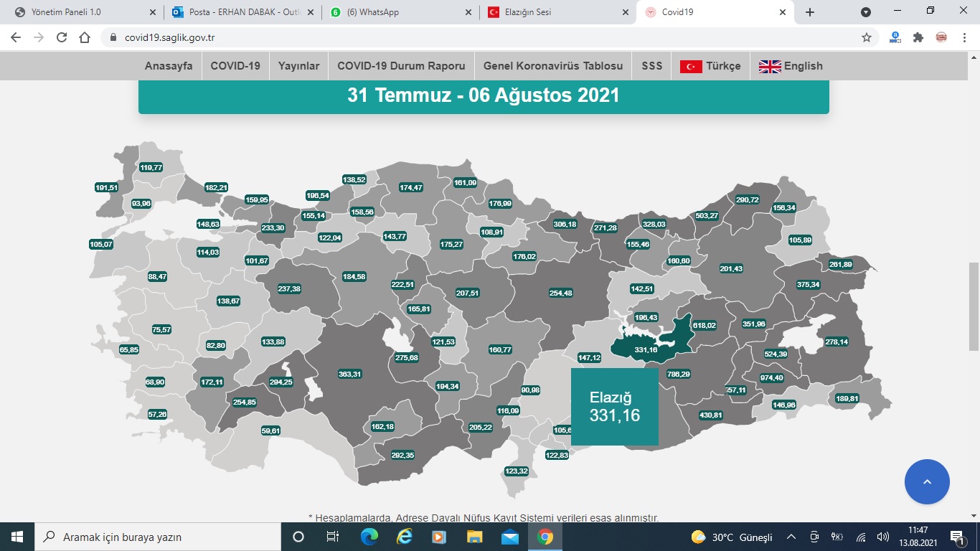The height and width of the screenshot is (551, 980).
Task: Switch site language to English
Action: (791, 66)
